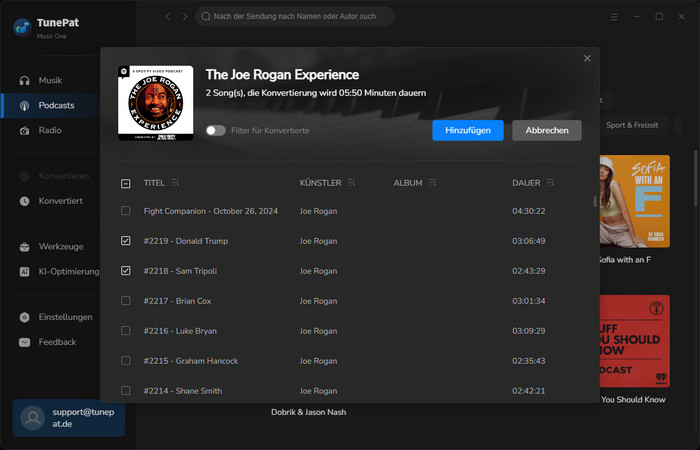The image size is (700, 450).
Task: Click the 03:09:29 duration value
Action: point(529,331)
